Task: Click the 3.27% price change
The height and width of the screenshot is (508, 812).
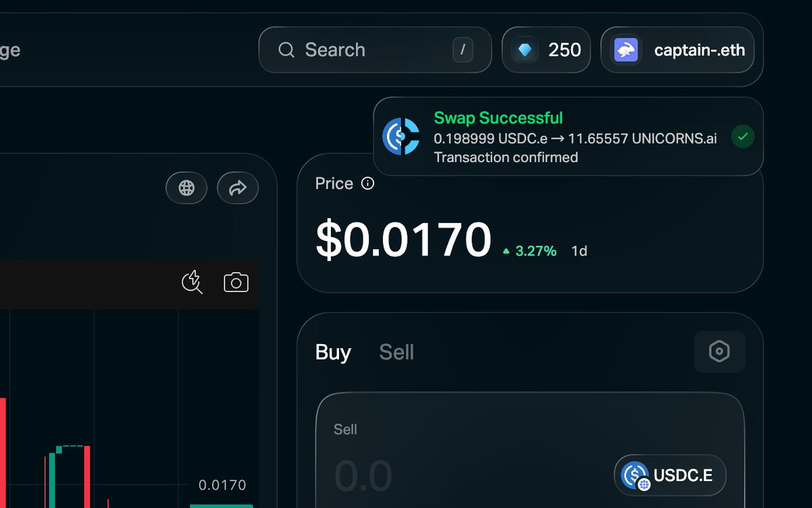Action: click(x=530, y=251)
